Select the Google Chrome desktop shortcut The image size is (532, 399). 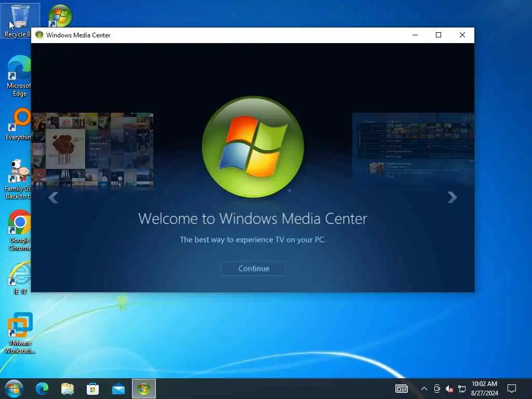[x=19, y=231]
